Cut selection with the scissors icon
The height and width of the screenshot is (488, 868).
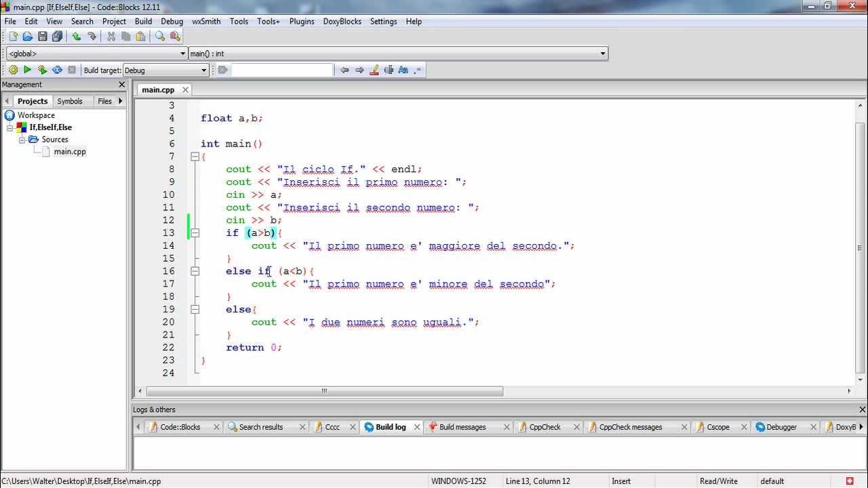(x=111, y=37)
